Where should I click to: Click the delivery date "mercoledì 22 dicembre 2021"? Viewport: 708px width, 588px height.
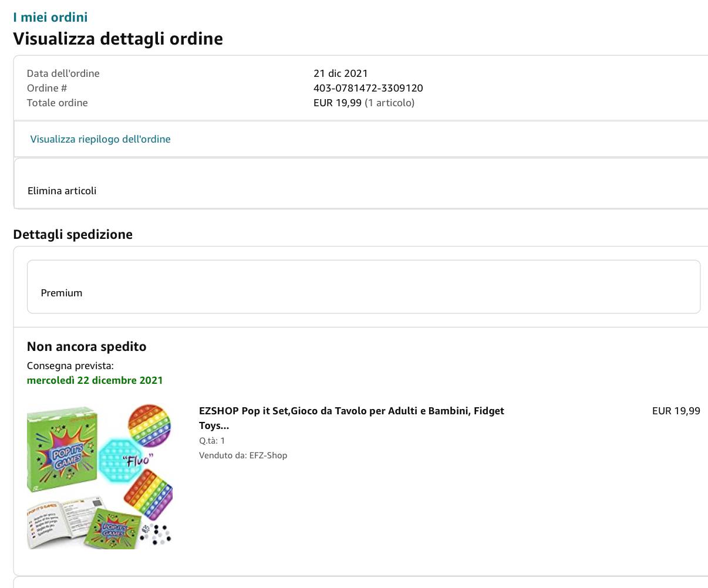[95, 380]
